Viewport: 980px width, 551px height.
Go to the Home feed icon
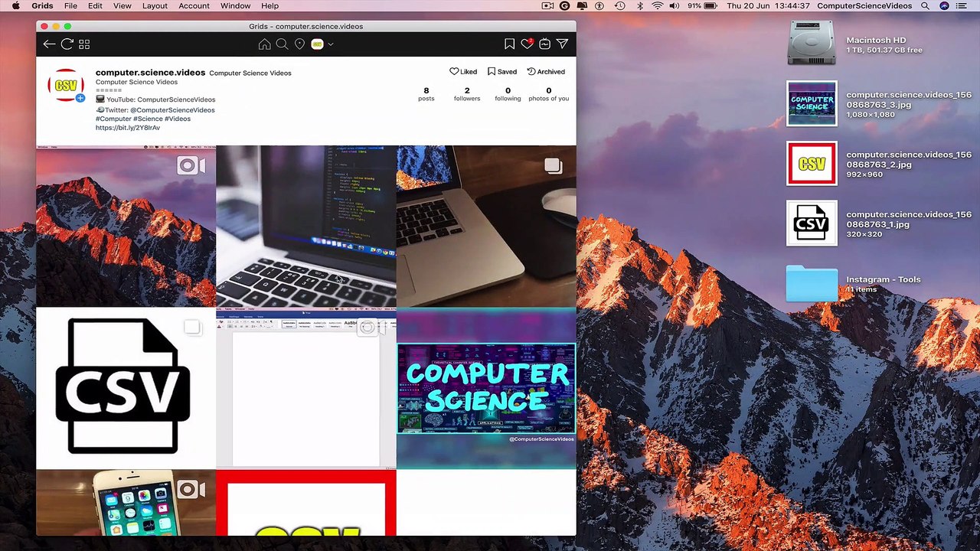pyautogui.click(x=264, y=44)
